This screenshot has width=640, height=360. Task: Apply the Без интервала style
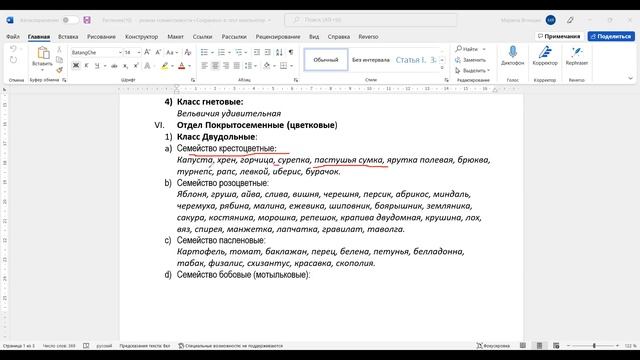tap(371, 60)
